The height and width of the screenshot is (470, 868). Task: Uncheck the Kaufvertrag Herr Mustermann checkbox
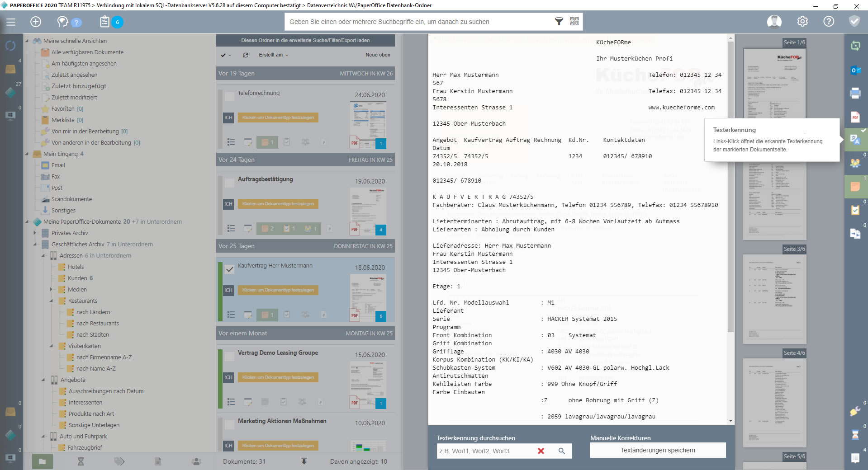(230, 269)
